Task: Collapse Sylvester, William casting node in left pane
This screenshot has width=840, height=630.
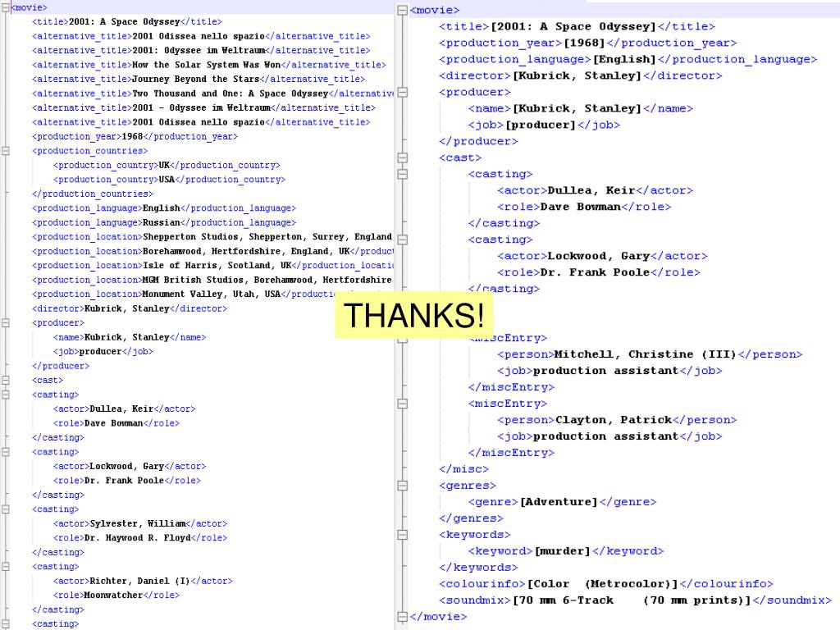Action: [x=5, y=509]
